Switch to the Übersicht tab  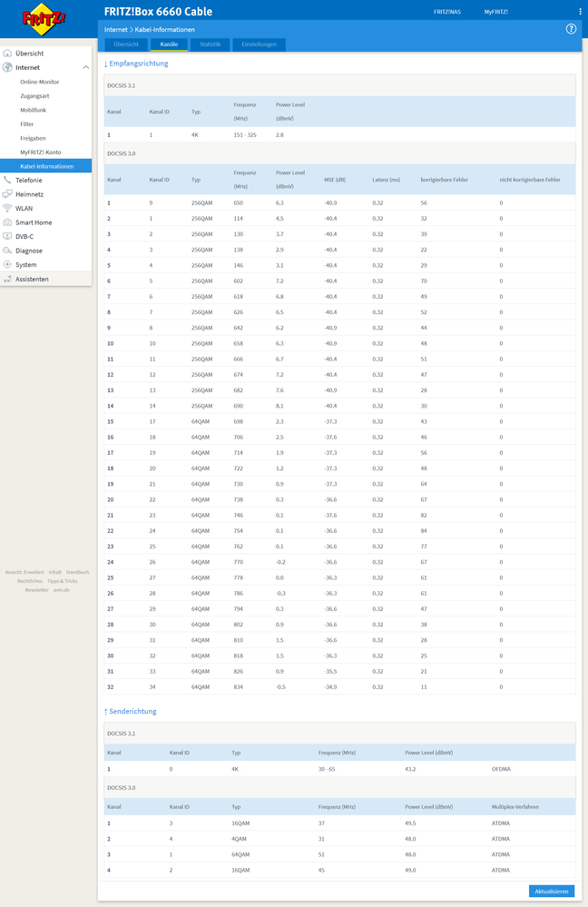(126, 44)
